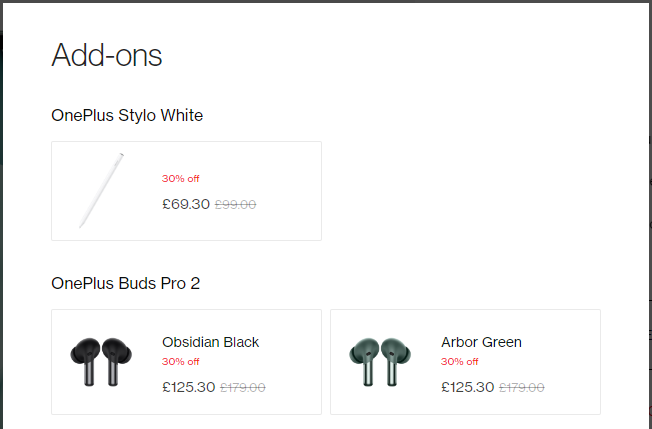Click the white stylus pen product image

pyautogui.click(x=102, y=190)
